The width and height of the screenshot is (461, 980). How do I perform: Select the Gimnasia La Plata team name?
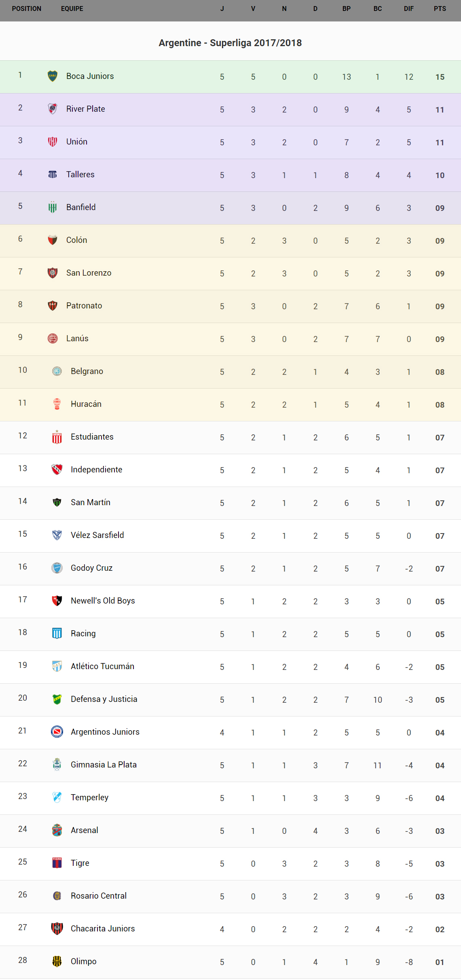tap(104, 765)
